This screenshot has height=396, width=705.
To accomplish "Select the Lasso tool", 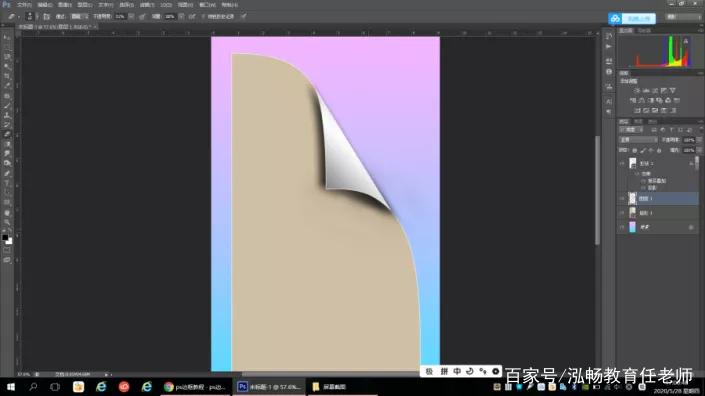I will (x=7, y=57).
